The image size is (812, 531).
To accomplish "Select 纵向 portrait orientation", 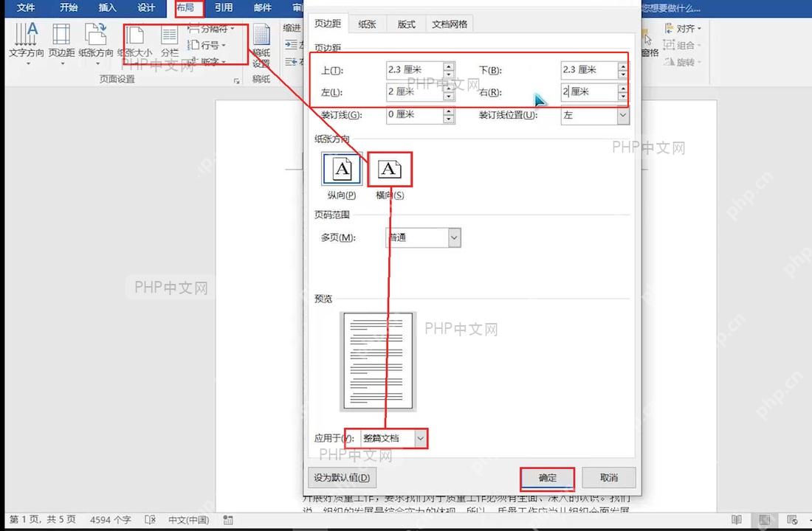I will click(x=341, y=176).
